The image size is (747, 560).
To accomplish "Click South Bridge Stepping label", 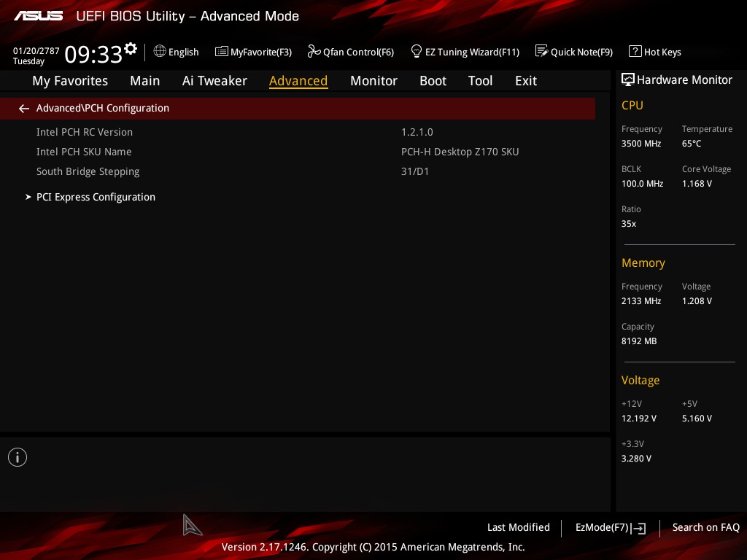I will pyautogui.click(x=88, y=171).
